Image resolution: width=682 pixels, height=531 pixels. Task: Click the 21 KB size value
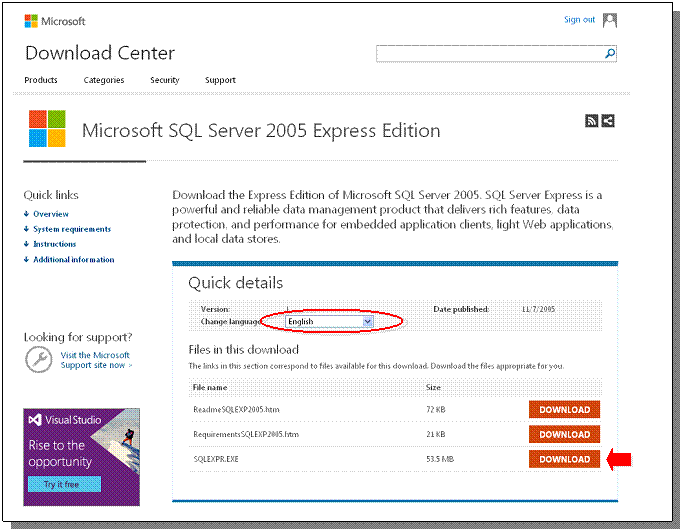pos(435,434)
